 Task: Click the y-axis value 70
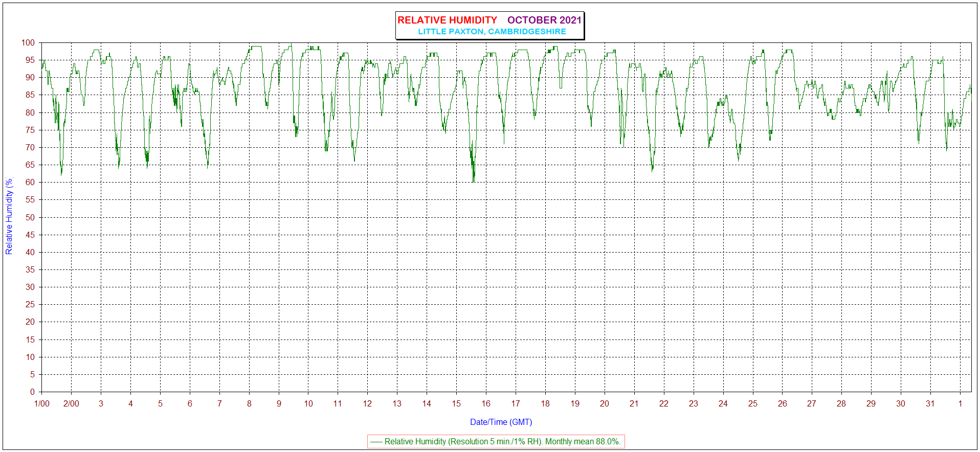[x=30, y=148]
